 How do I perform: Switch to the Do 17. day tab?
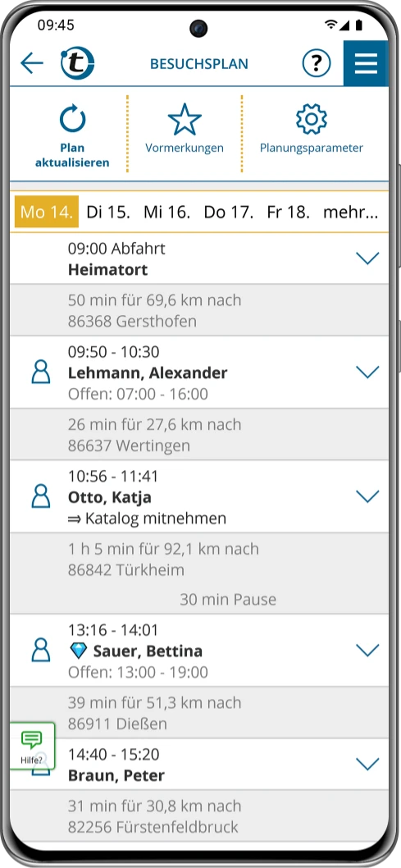pyautogui.click(x=229, y=212)
